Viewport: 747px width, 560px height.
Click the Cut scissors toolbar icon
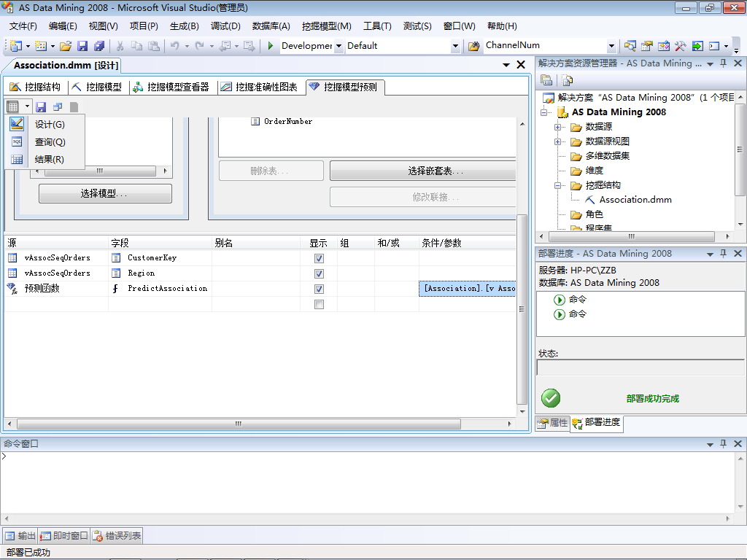(x=120, y=46)
